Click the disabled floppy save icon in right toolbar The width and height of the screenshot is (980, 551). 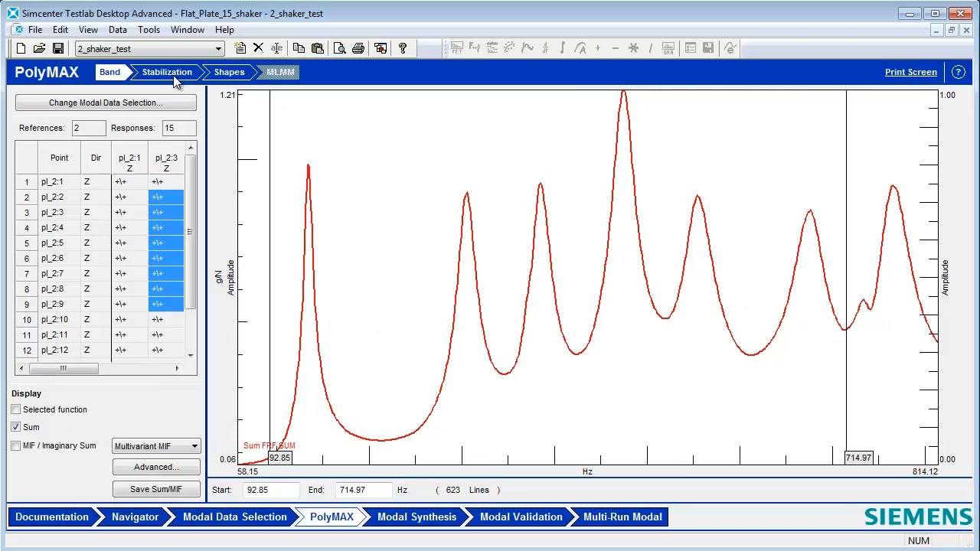pyautogui.click(x=708, y=48)
